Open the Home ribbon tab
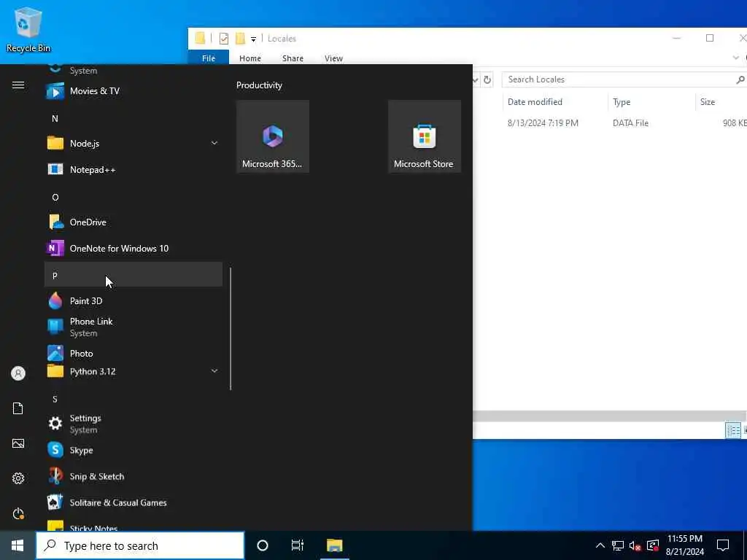 point(250,58)
